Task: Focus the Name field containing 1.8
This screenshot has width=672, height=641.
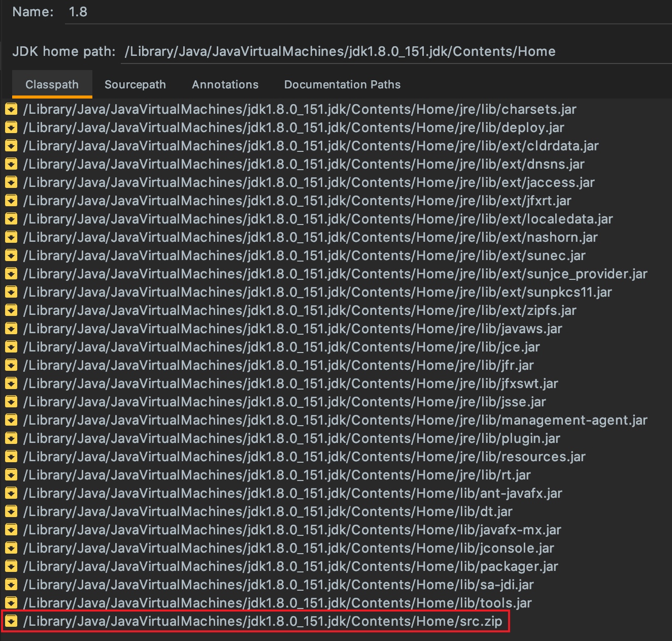Action: point(368,12)
